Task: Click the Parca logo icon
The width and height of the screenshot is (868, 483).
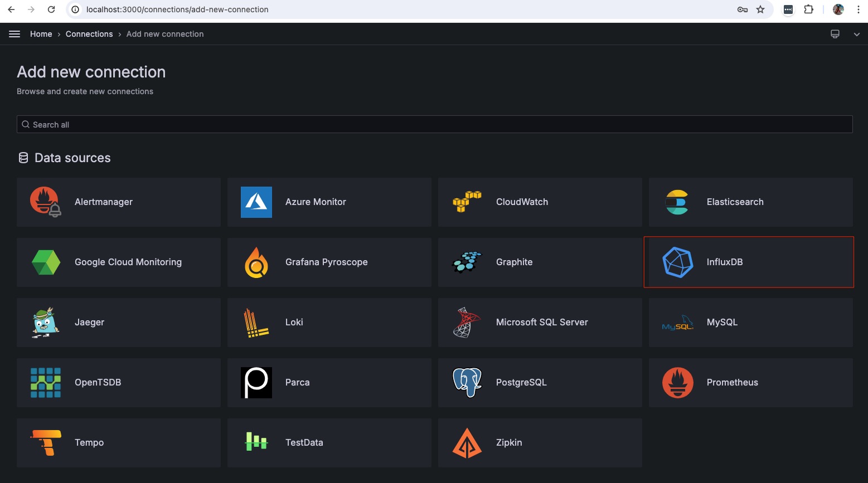Action: 256,383
